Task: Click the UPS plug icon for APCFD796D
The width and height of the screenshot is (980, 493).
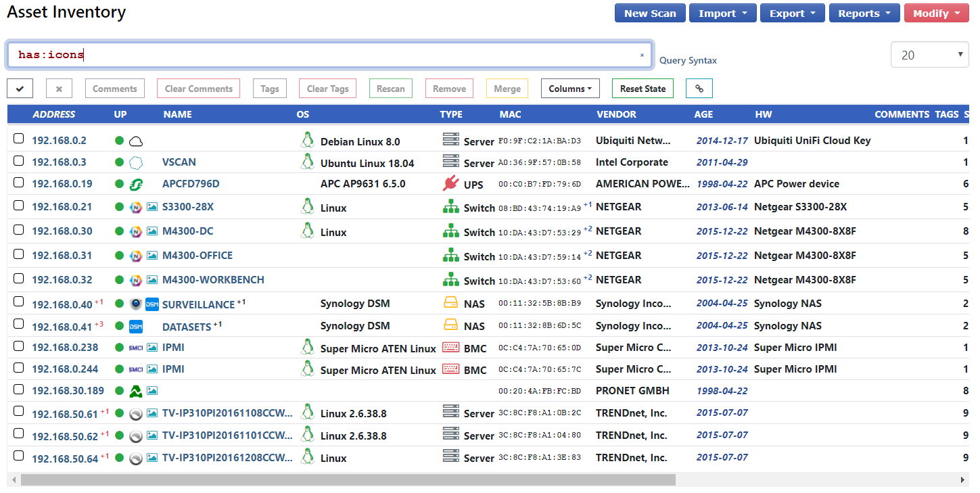Action: pyautogui.click(x=450, y=183)
